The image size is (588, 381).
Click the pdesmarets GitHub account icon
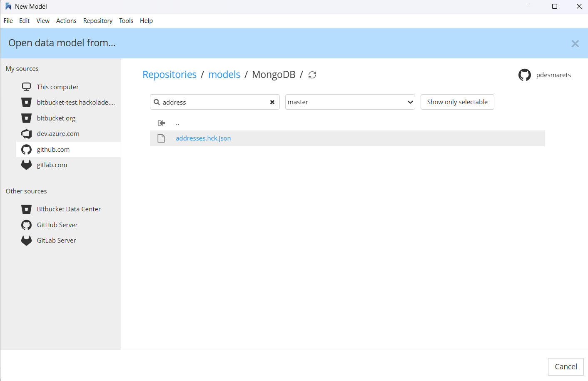coord(524,75)
